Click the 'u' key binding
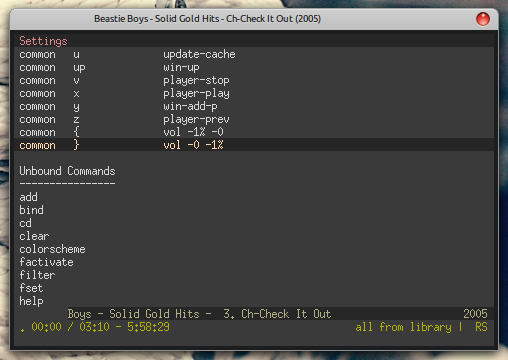Image resolution: width=508 pixels, height=360 pixels. pos(76,54)
